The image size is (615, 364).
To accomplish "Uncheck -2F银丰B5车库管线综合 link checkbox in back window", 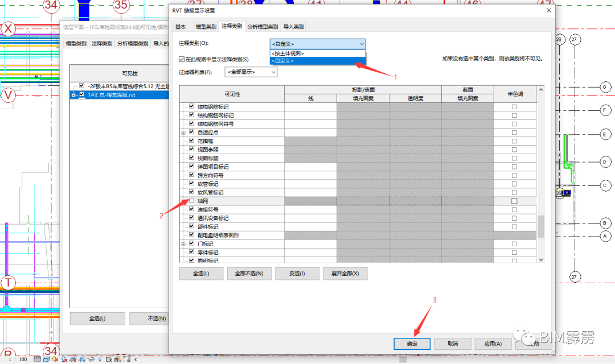I will 81,86.
